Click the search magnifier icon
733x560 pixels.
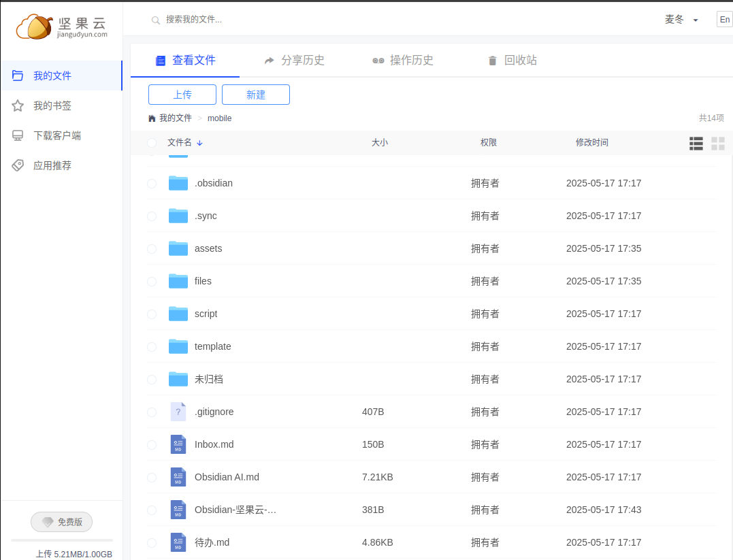pos(156,20)
